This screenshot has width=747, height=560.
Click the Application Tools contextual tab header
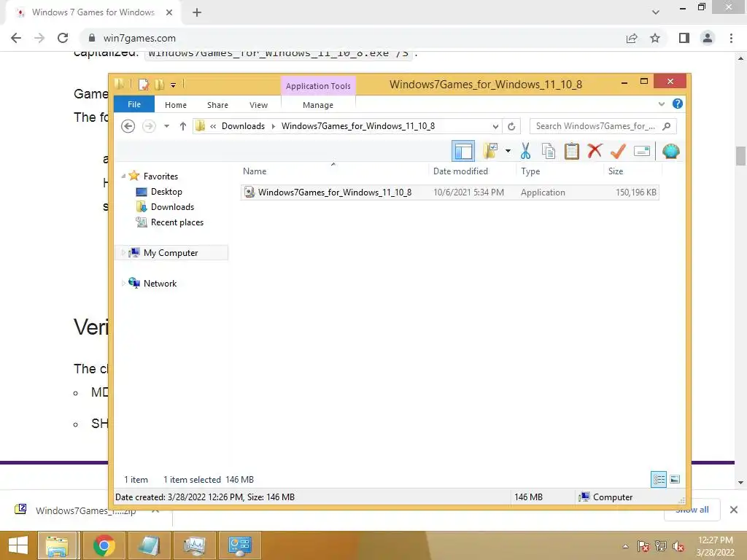click(318, 86)
